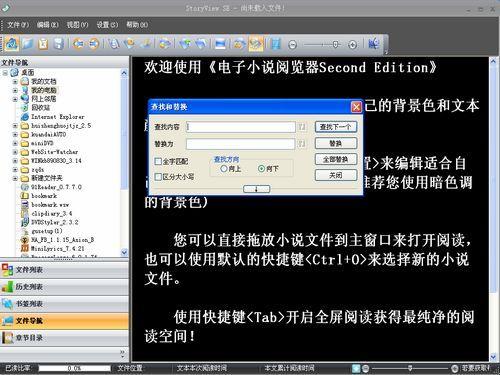The height and width of the screenshot is (375, 500).
Task: Select the 向上 search direction radio button
Action: pyautogui.click(x=224, y=169)
